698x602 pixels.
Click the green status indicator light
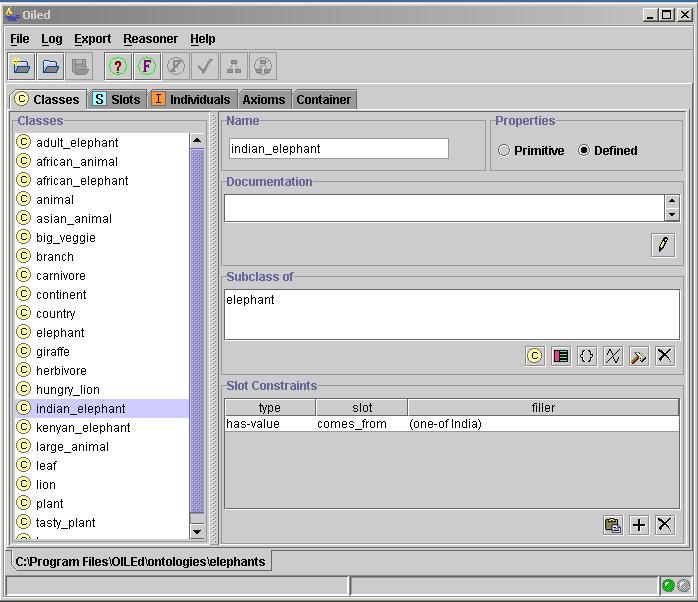tap(668, 585)
